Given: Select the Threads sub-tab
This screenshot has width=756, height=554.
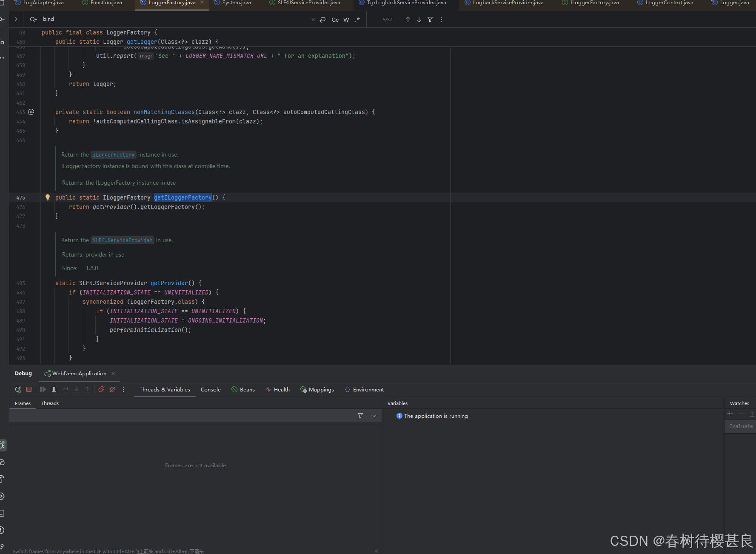Looking at the screenshot, I should tap(50, 403).
